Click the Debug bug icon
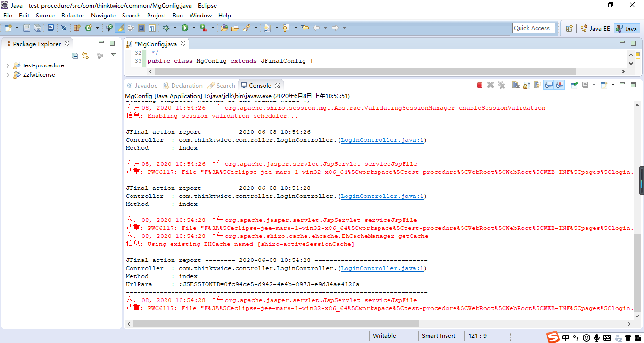This screenshot has height=343, width=644. (166, 28)
